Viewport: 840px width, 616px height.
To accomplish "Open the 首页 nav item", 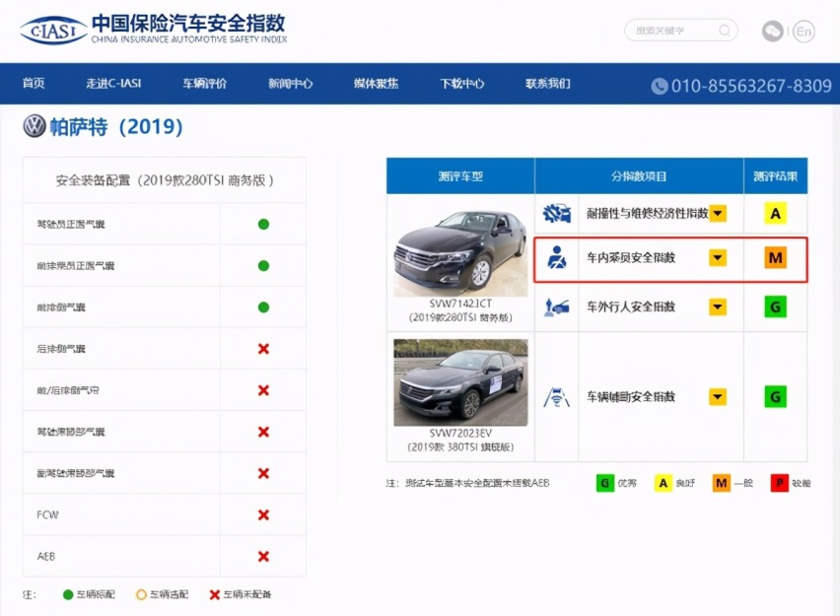I will pos(34,84).
